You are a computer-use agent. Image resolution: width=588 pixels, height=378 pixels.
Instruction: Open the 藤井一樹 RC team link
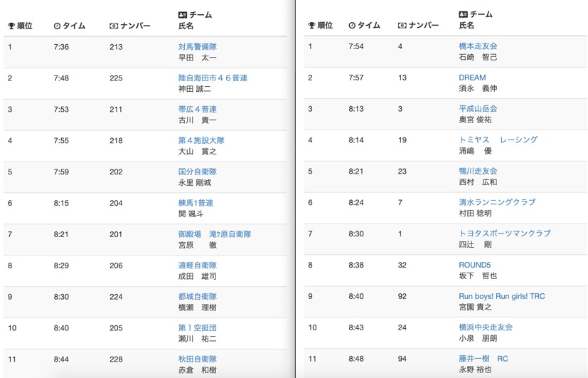coord(483,359)
